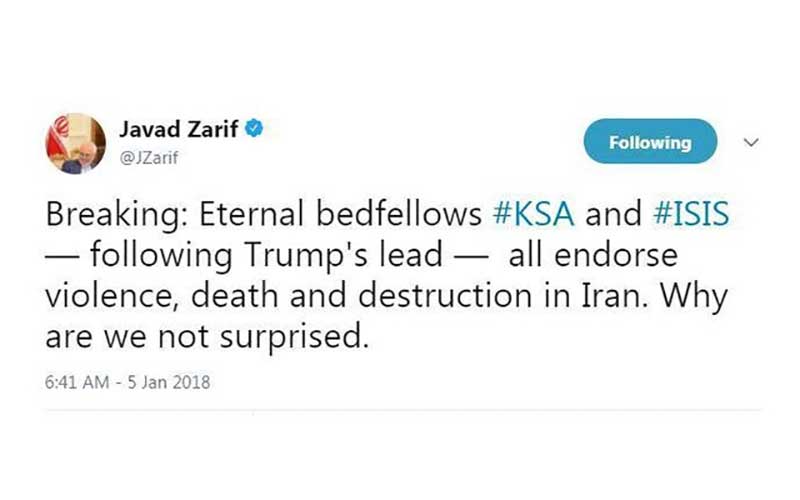
Task: Click the display name Javad Zarif
Action: click(x=182, y=130)
